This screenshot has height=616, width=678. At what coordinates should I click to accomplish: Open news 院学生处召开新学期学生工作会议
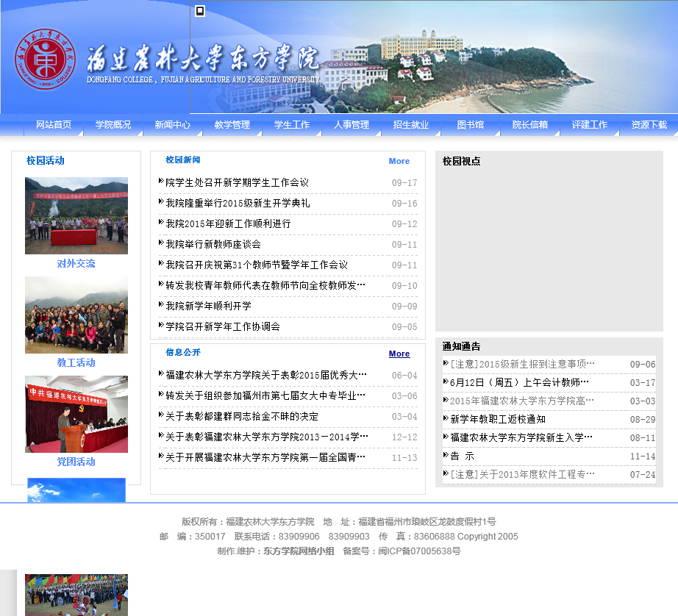(x=237, y=182)
